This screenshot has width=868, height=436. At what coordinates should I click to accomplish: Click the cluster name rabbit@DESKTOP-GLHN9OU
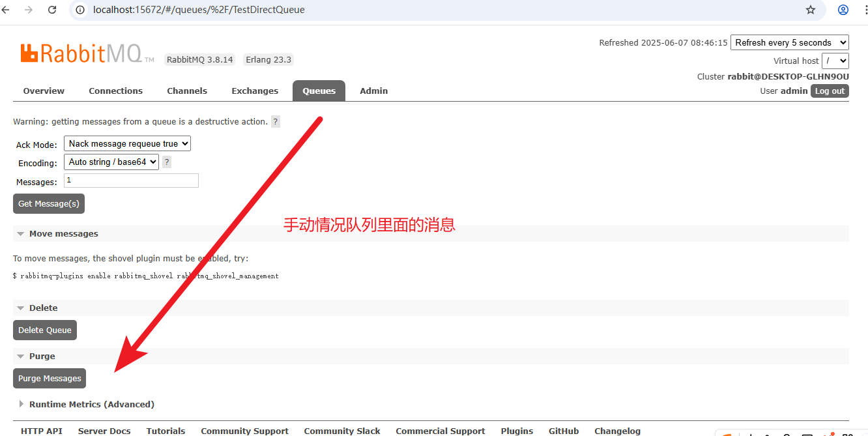(x=788, y=76)
